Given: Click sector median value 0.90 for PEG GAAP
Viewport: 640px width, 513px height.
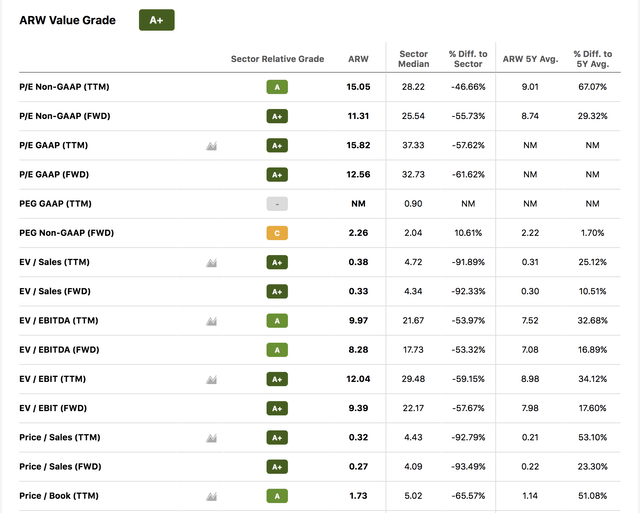Looking at the screenshot, I should click(413, 204).
